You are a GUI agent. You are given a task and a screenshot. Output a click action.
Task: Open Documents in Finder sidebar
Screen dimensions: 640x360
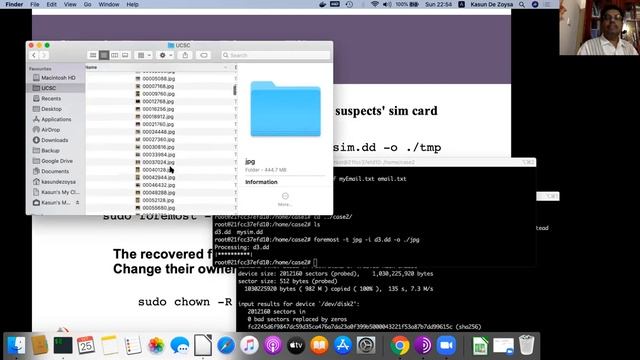[56, 171]
